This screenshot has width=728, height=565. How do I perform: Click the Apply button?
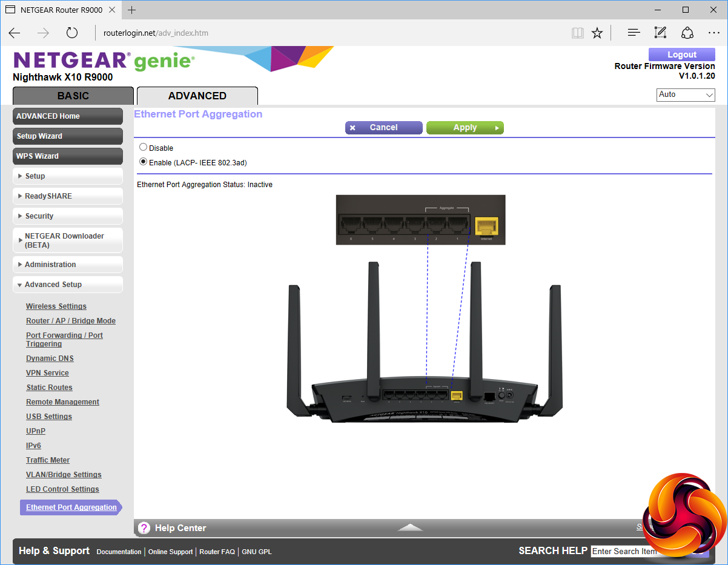click(x=465, y=128)
